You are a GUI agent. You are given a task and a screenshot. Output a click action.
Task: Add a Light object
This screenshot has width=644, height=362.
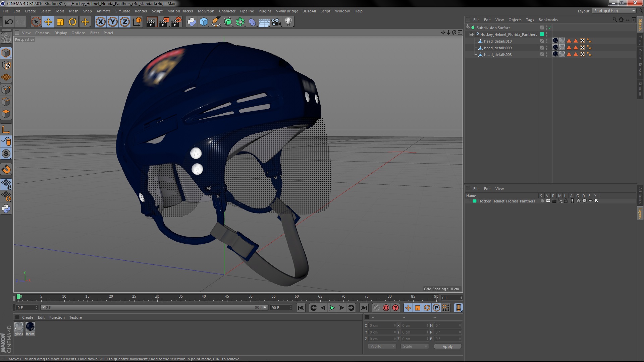click(288, 22)
